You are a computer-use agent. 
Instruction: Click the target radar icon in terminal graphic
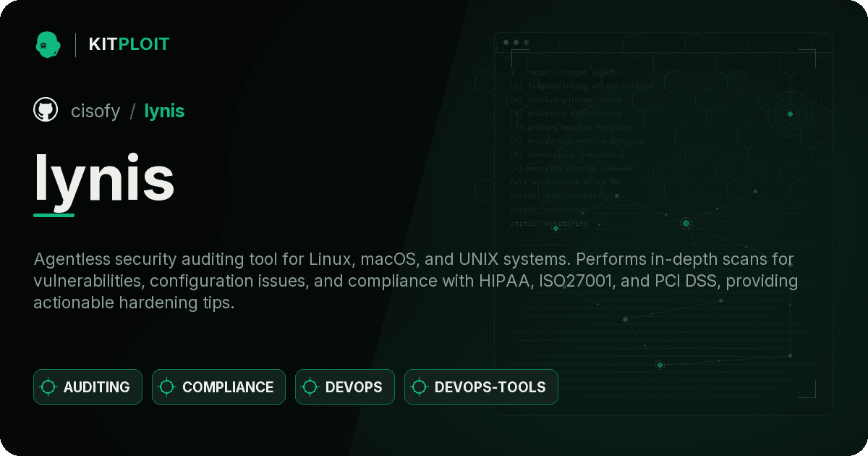pyautogui.click(x=790, y=114)
